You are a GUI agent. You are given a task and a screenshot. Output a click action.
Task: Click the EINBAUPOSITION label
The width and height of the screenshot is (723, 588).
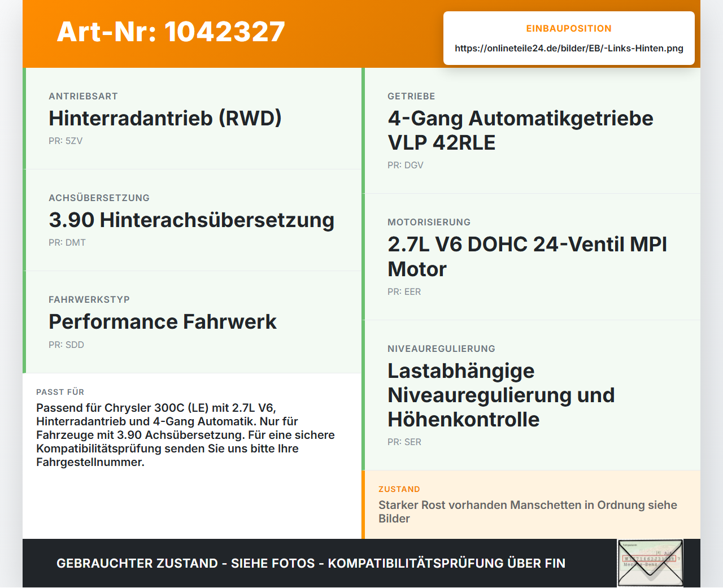pyautogui.click(x=569, y=28)
